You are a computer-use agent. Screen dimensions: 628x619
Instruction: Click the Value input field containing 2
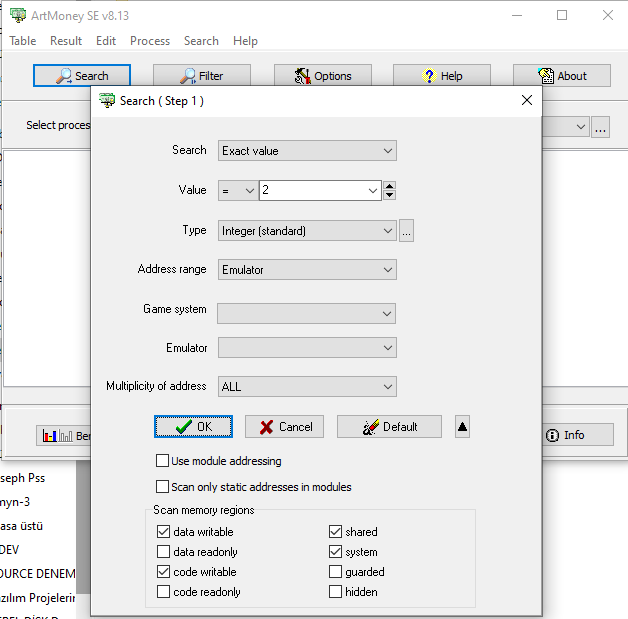[313, 190]
